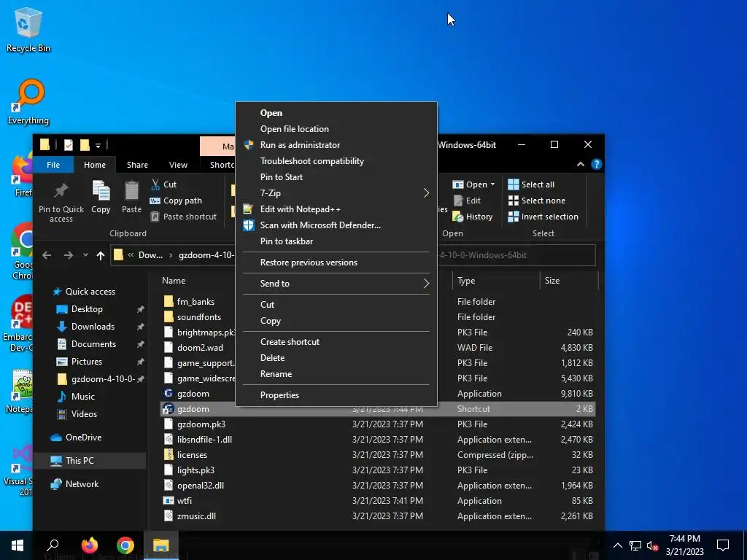Open Windows Start menu
The height and width of the screenshot is (560, 747).
pyautogui.click(x=18, y=545)
